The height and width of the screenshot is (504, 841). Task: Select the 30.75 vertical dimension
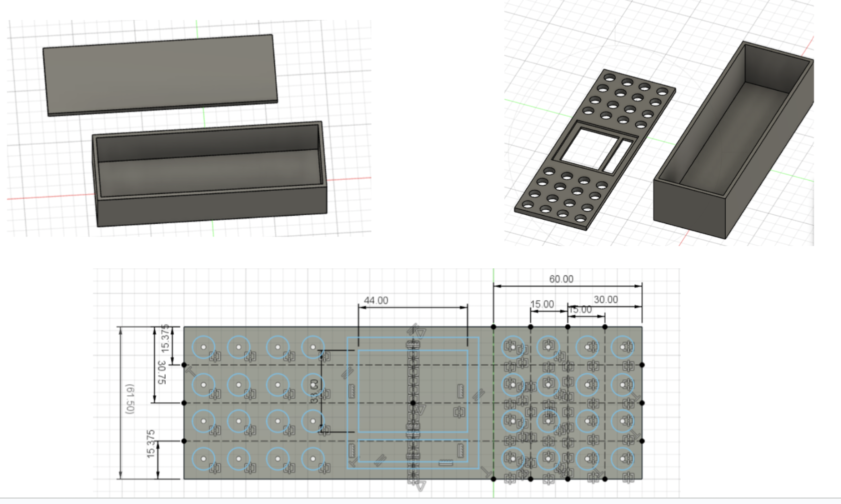pos(161,372)
